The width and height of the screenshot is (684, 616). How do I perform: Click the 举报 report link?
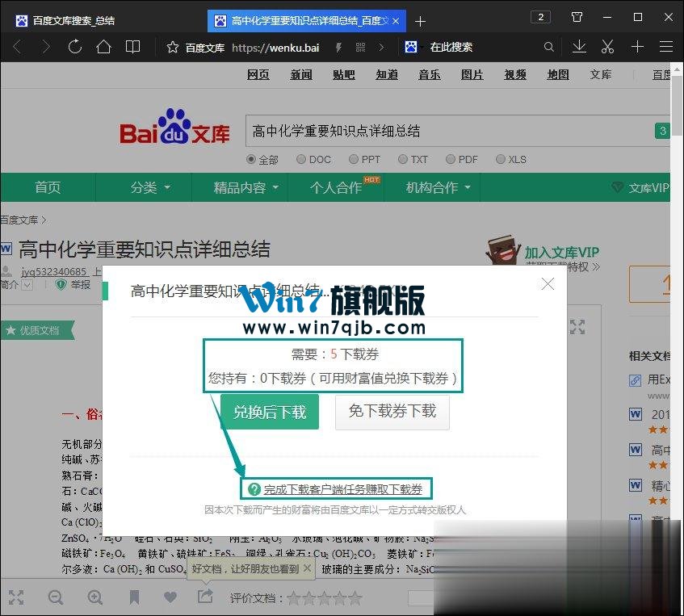(x=81, y=285)
